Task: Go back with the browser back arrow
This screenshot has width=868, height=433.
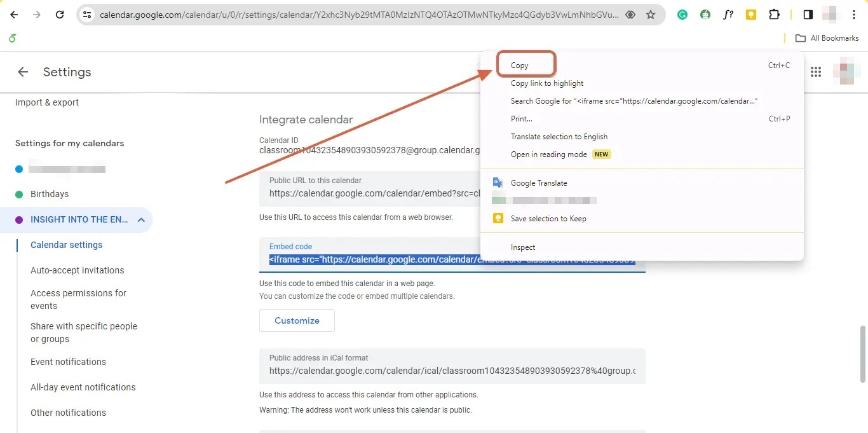Action: pos(14,15)
